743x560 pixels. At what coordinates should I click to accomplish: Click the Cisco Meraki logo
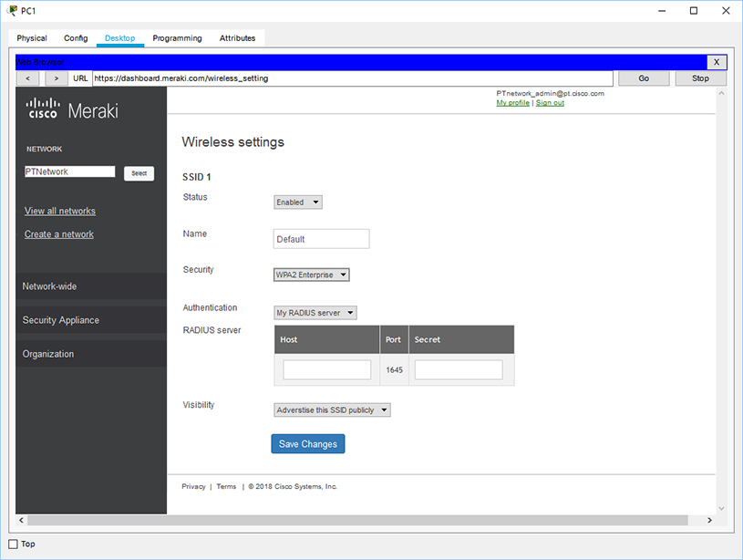(x=72, y=109)
